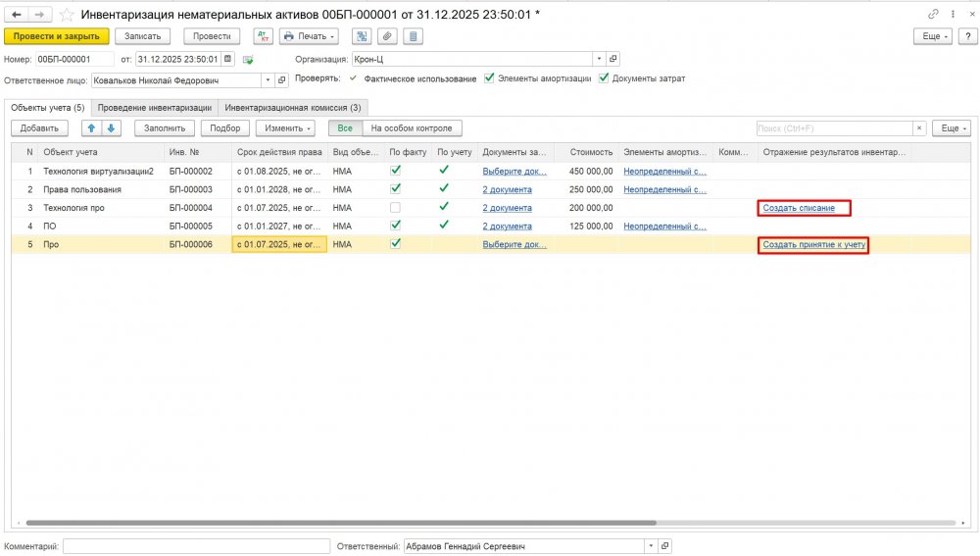Click the Поиск (Ctrl+F) search field
Screen dimensions: 980x556
pyautogui.click(x=833, y=128)
